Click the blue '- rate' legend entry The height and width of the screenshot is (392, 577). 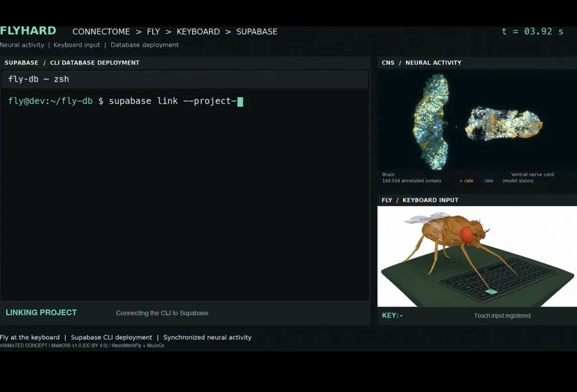487,181
